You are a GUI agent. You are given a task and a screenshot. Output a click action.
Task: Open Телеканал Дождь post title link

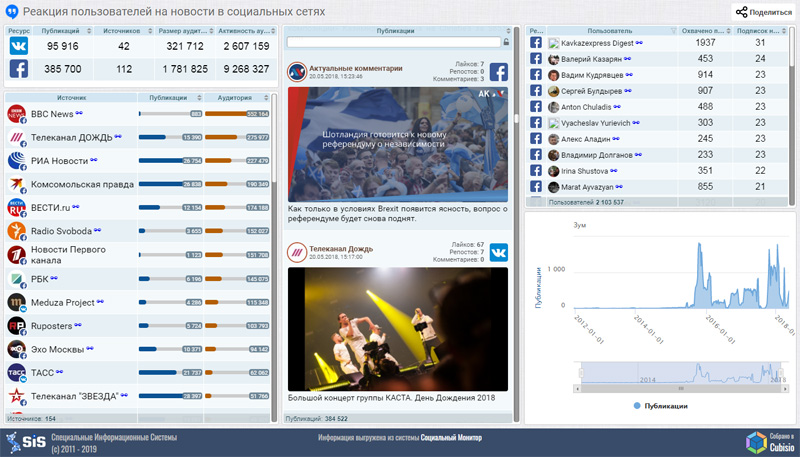341,249
